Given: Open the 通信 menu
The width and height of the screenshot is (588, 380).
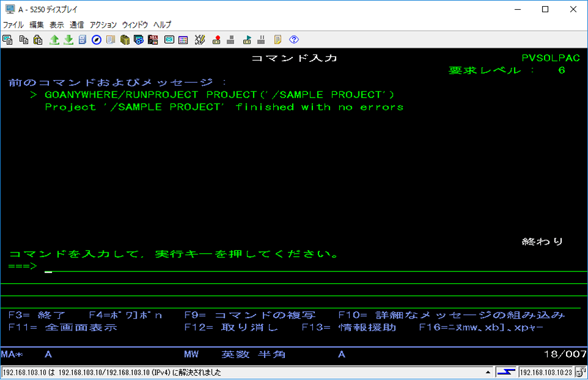Looking at the screenshot, I should coord(77,25).
